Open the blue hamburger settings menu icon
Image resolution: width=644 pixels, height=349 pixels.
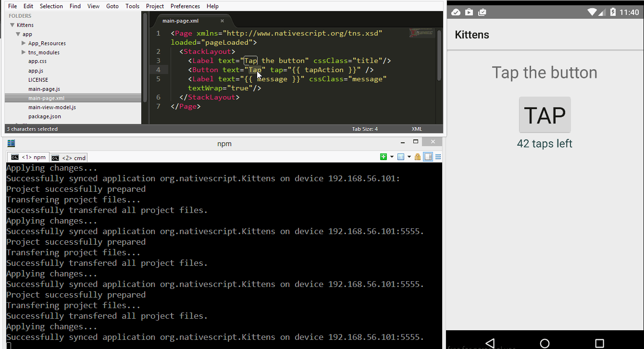438,157
